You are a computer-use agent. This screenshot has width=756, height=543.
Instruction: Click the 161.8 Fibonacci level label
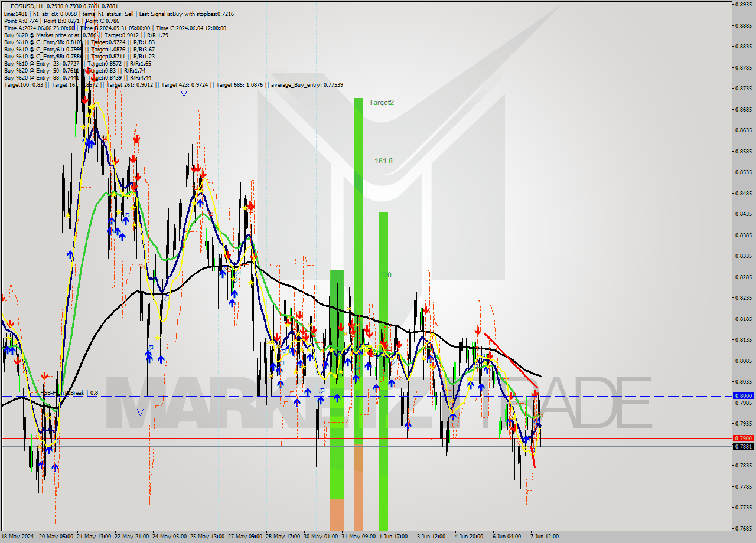(383, 161)
